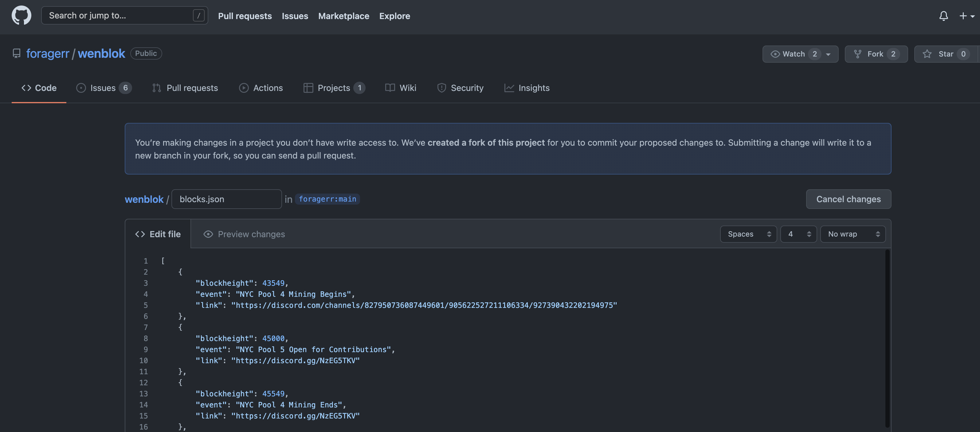This screenshot has width=980, height=432.
Task: Open the indent size 4 dropdown
Action: [x=798, y=234]
